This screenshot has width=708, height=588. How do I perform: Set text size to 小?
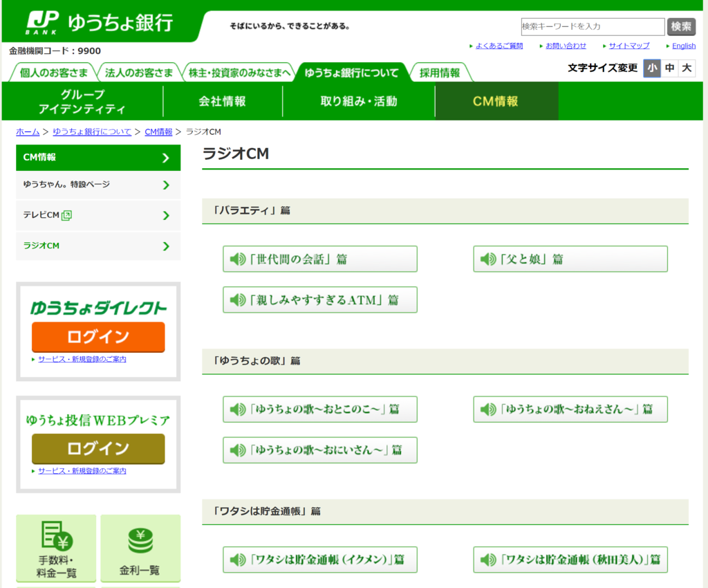(x=652, y=68)
